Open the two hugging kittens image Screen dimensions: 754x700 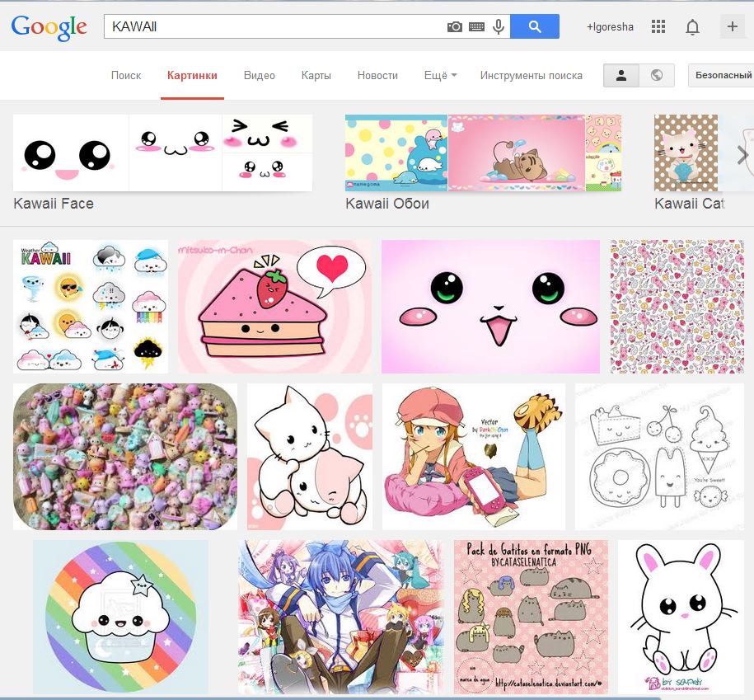(x=310, y=457)
